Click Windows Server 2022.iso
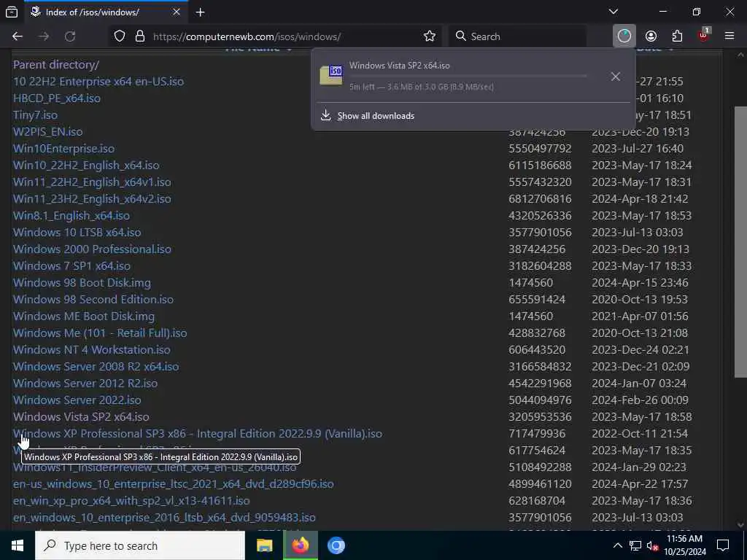The width and height of the screenshot is (747, 560). (77, 400)
